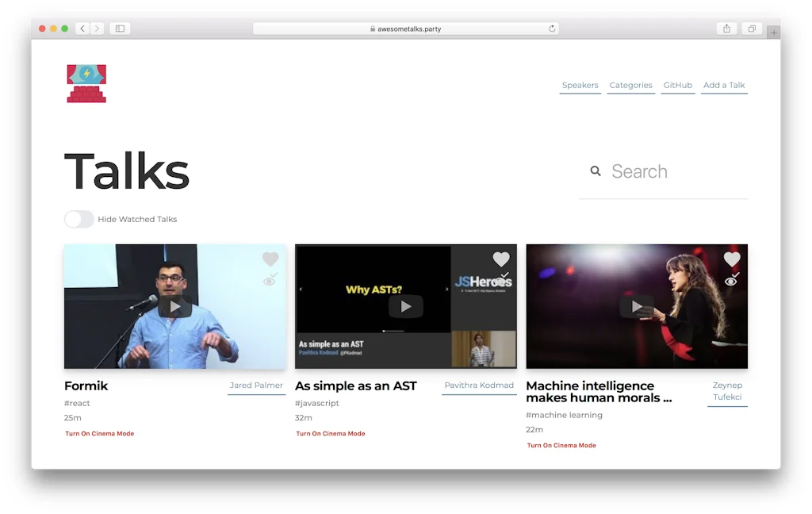Open the Speakers page

580,85
